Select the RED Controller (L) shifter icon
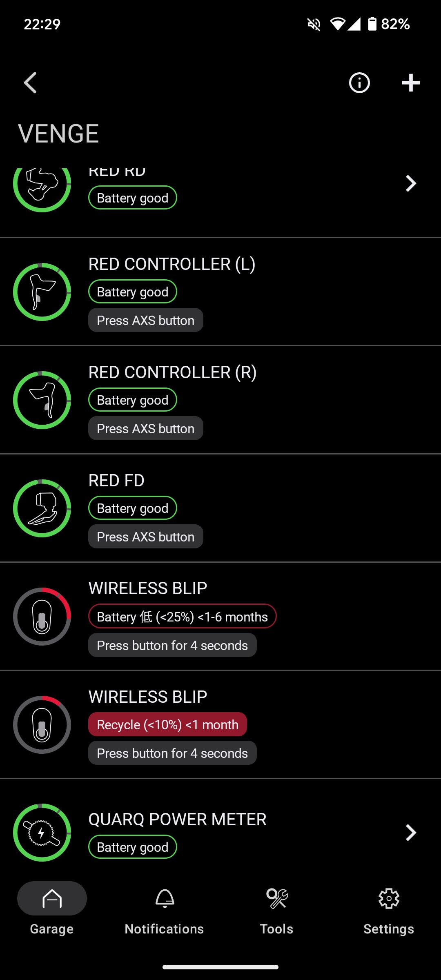This screenshot has height=980, width=441. (42, 292)
